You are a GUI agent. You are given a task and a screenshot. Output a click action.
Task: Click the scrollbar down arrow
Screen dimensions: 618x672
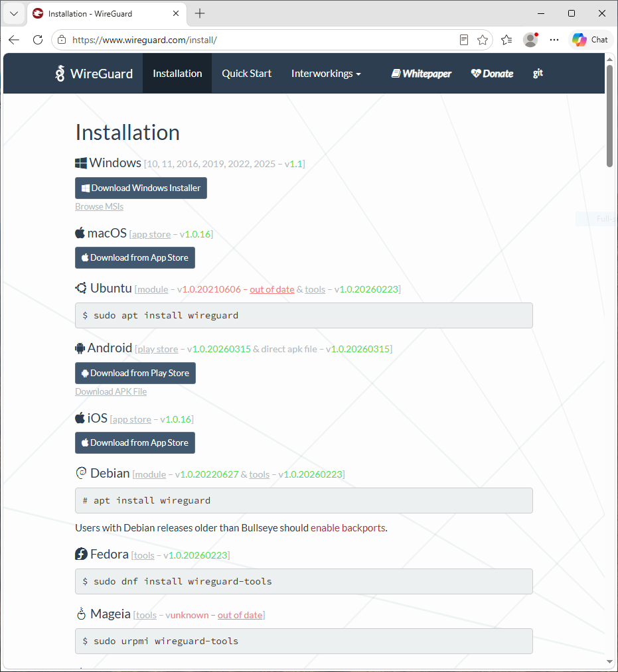point(610,662)
